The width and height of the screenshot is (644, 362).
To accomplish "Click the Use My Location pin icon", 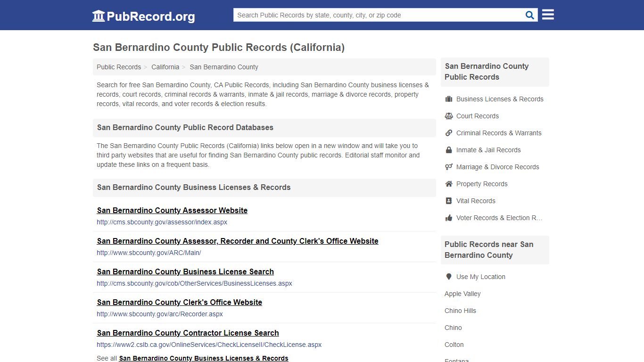I will click(x=449, y=277).
